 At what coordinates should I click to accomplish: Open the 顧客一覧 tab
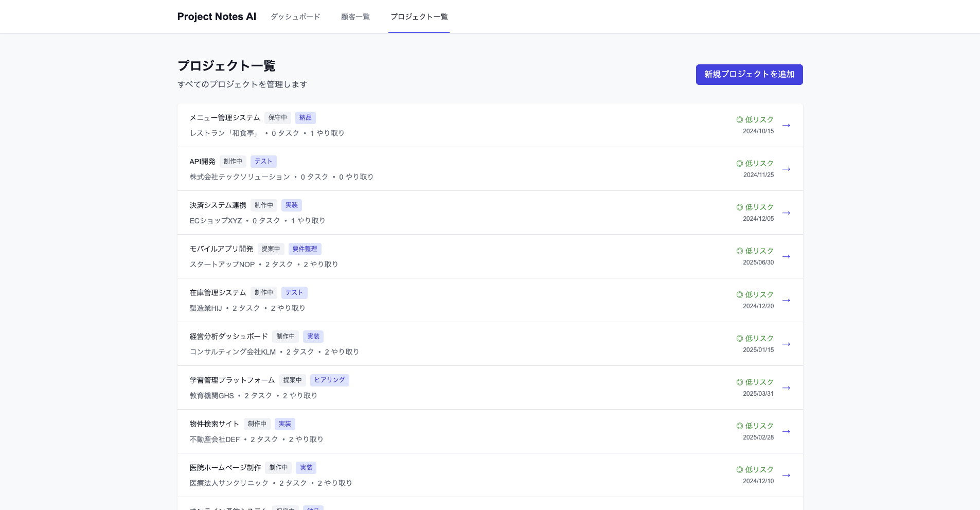click(x=354, y=16)
